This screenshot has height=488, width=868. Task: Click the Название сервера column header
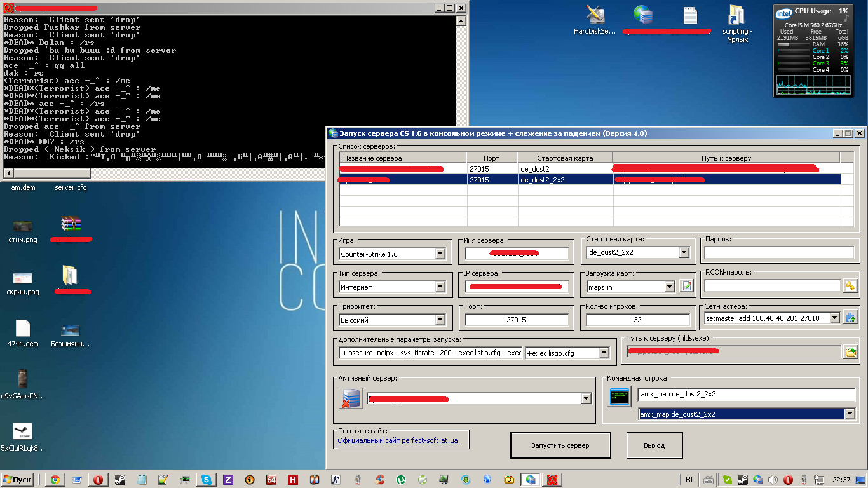point(403,158)
